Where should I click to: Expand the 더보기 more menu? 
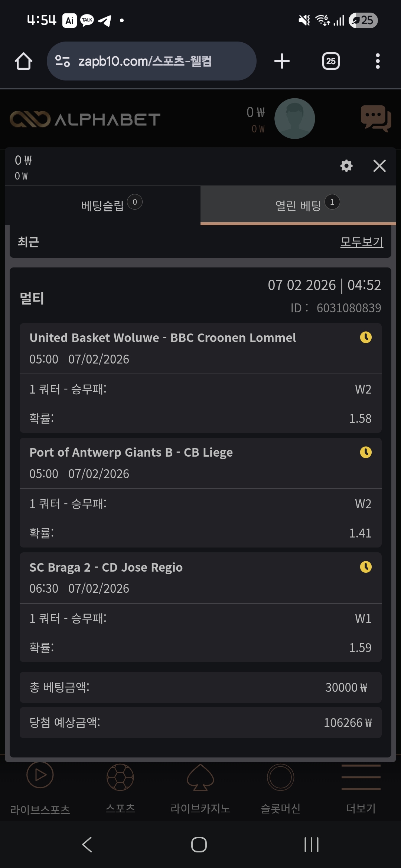pyautogui.click(x=361, y=787)
